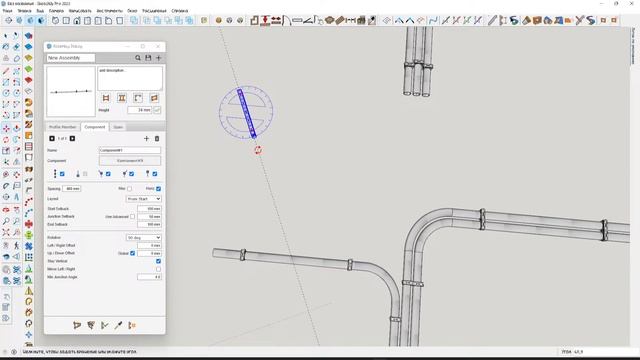Switch to Iso standard view
The image size is (640, 360).
[x=55, y=20]
